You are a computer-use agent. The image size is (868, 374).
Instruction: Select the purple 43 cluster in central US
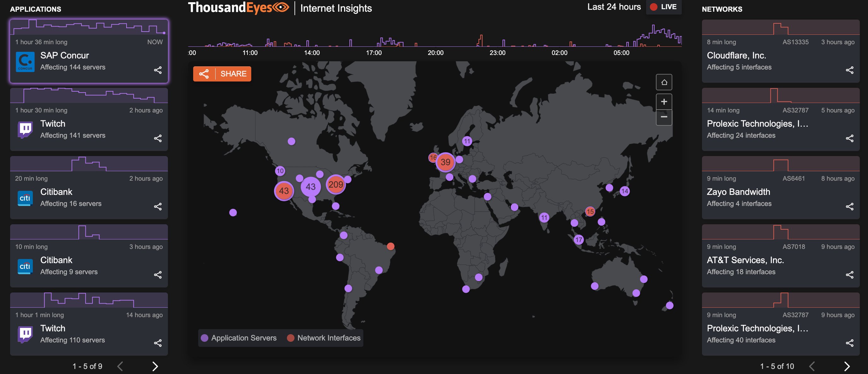[x=311, y=186]
